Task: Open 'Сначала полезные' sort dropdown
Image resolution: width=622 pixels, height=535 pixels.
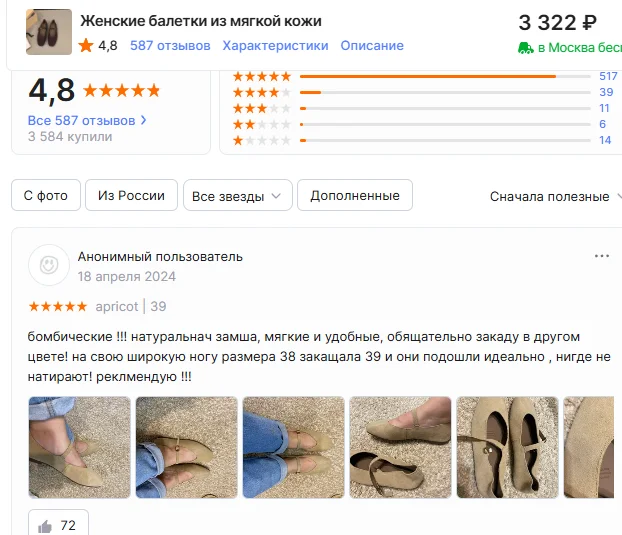Action: pyautogui.click(x=555, y=196)
